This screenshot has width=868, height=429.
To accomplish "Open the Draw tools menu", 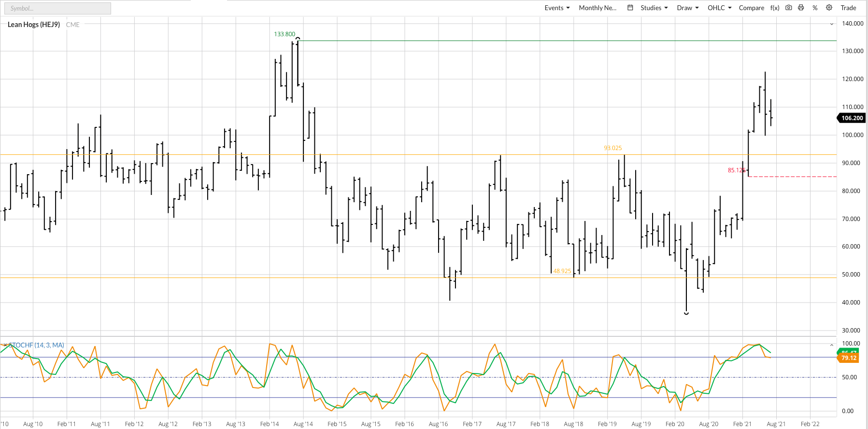I will click(x=688, y=8).
